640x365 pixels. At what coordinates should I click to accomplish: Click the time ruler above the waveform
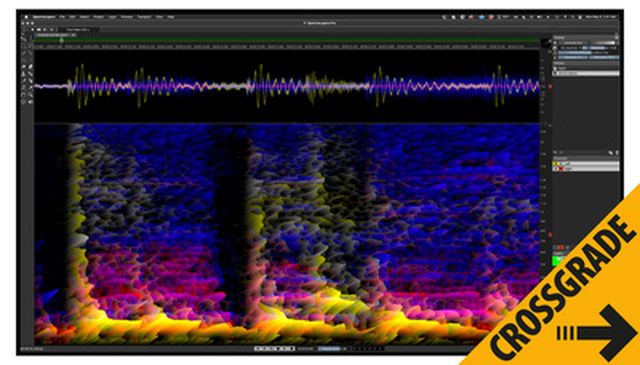tap(286, 47)
